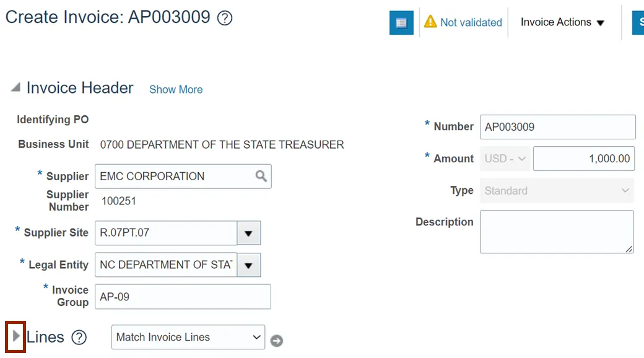
Task: Click the Invoice Group field AP-09
Action: click(183, 297)
